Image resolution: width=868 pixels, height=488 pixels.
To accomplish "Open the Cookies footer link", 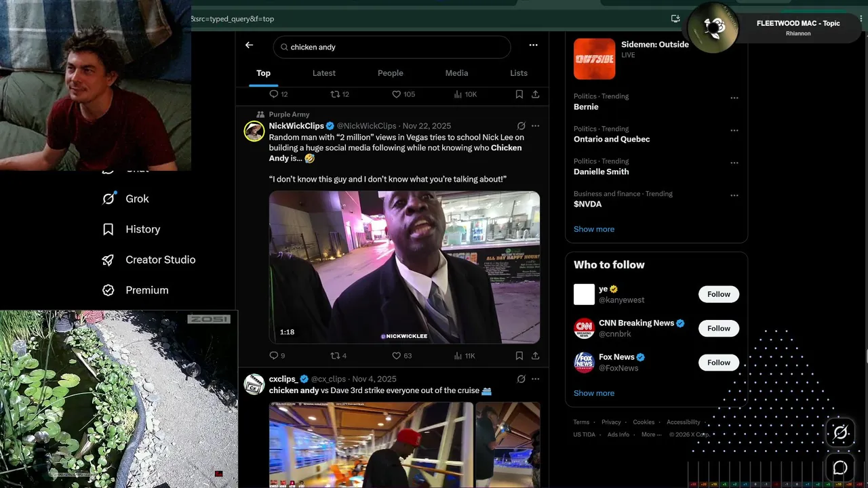I will [644, 422].
